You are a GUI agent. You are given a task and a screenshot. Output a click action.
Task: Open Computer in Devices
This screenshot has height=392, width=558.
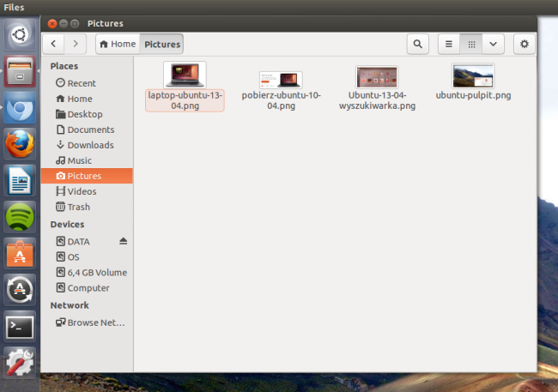pyautogui.click(x=87, y=287)
